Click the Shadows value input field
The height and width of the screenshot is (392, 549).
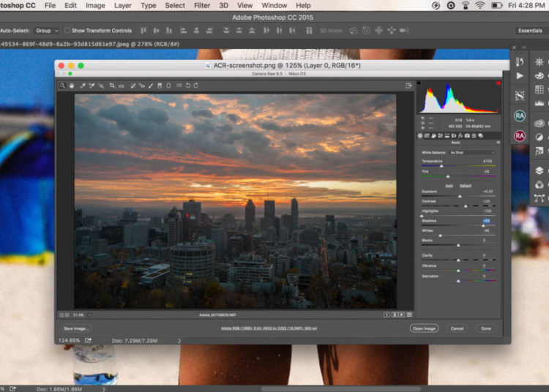pos(486,220)
